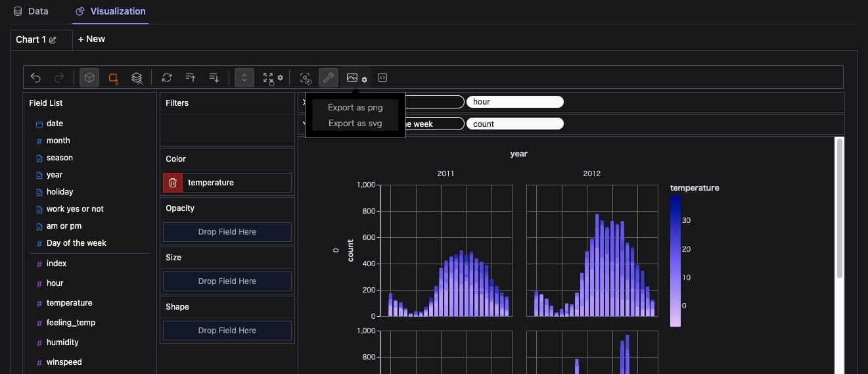The height and width of the screenshot is (374, 868).
Task: Click the undo arrow icon
Action: (35, 78)
